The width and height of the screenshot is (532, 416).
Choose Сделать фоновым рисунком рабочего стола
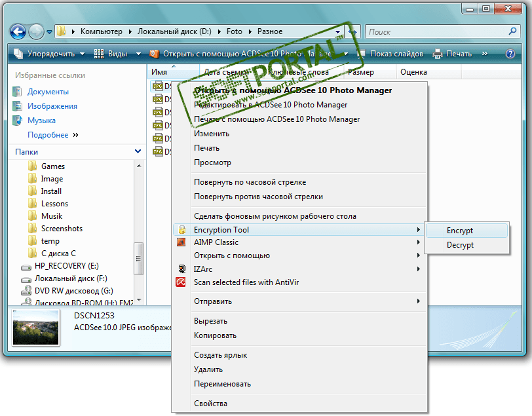coord(275,216)
